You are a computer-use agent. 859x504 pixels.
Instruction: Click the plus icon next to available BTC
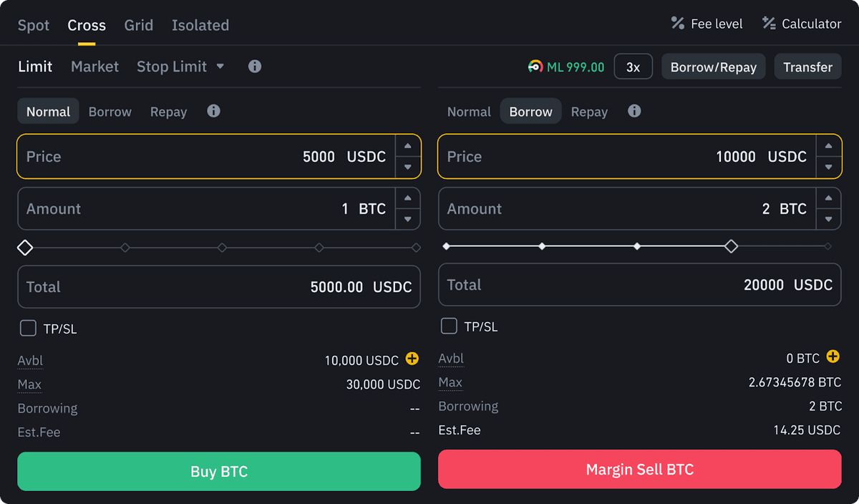pyautogui.click(x=833, y=356)
